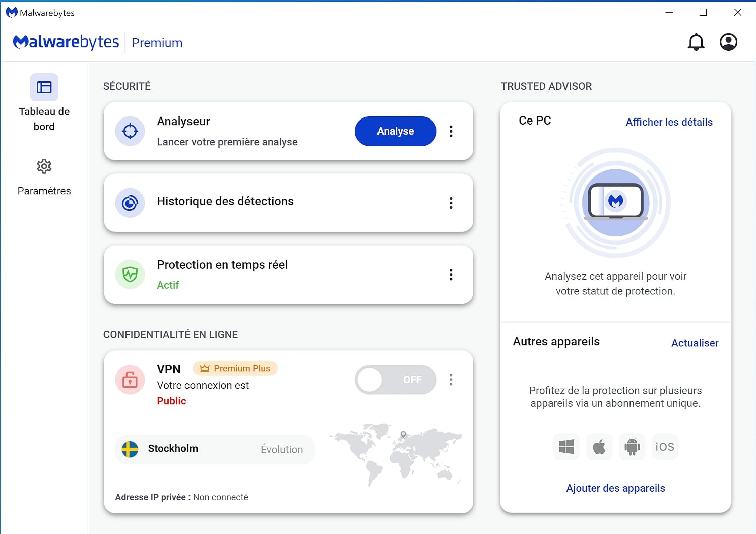Click the Public connection status text
Viewport: 756px width, 534px height.
[x=171, y=401]
